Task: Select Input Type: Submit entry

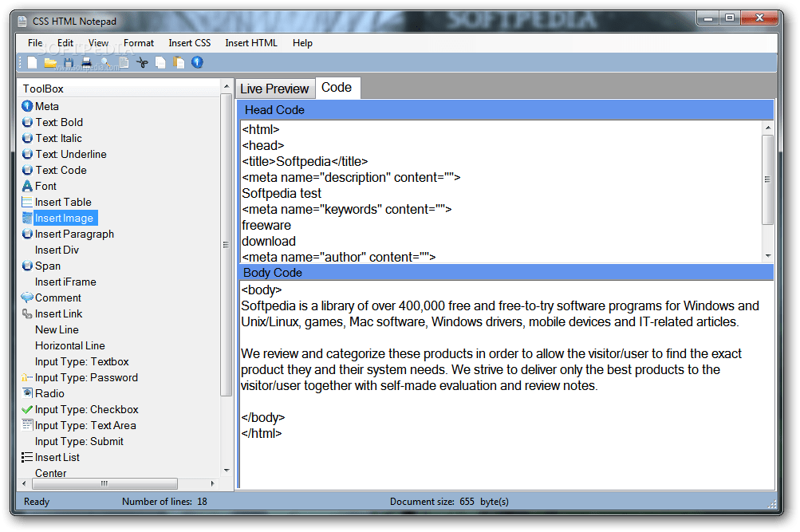Action: [x=80, y=441]
